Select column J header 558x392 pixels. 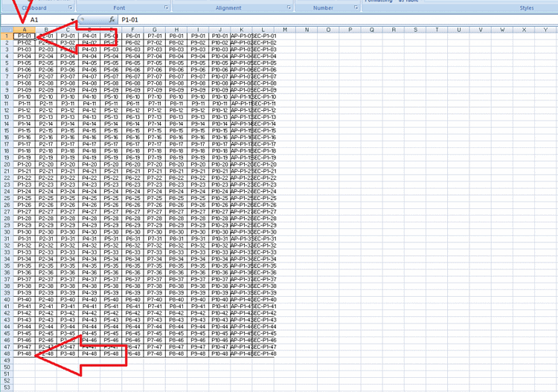point(219,30)
